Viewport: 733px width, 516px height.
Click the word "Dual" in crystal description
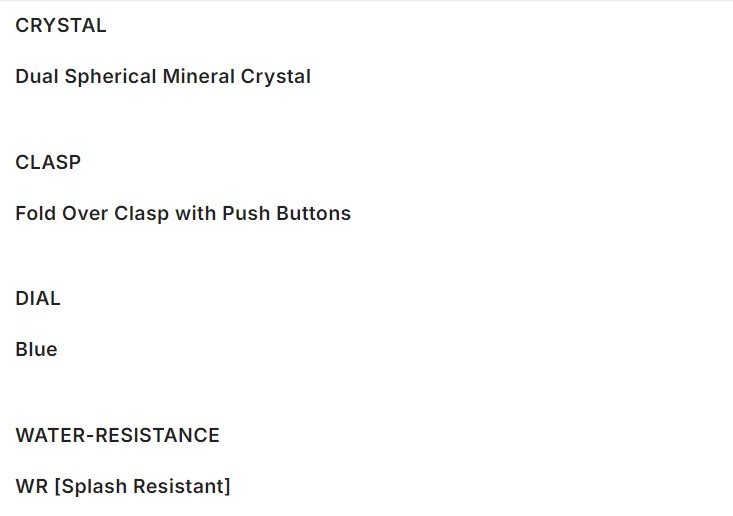(x=37, y=77)
